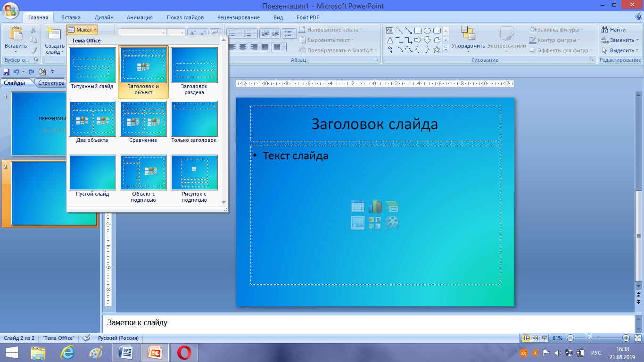Insert media clip placeholder film icon
This screenshot has height=362, width=644.
click(x=392, y=223)
